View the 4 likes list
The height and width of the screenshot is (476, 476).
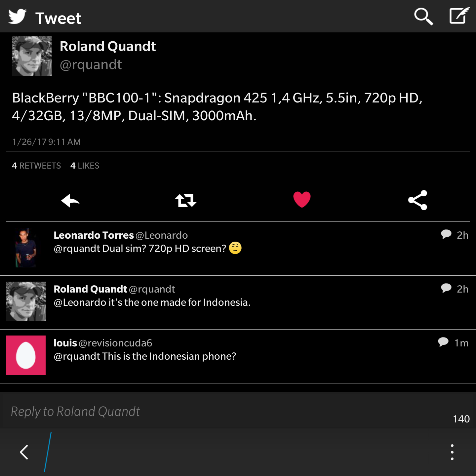pyautogui.click(x=85, y=166)
